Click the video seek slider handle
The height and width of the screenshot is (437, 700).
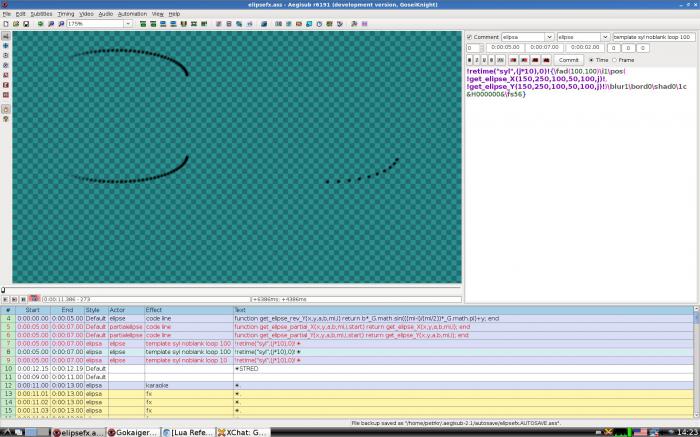3,290
